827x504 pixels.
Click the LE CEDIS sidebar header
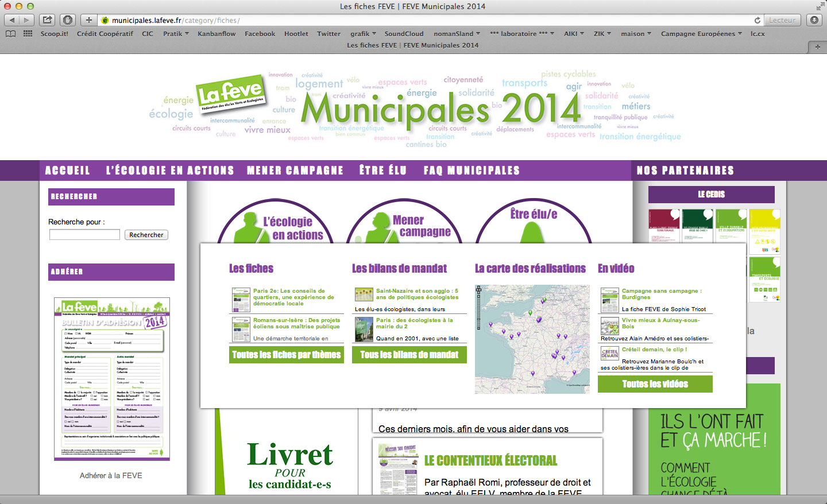click(x=712, y=195)
